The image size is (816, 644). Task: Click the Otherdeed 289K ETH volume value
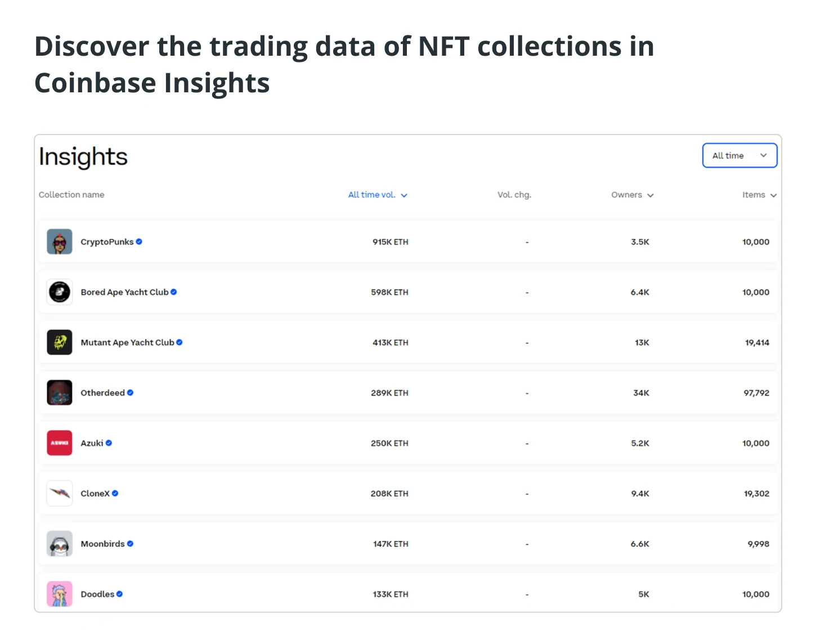tap(389, 393)
